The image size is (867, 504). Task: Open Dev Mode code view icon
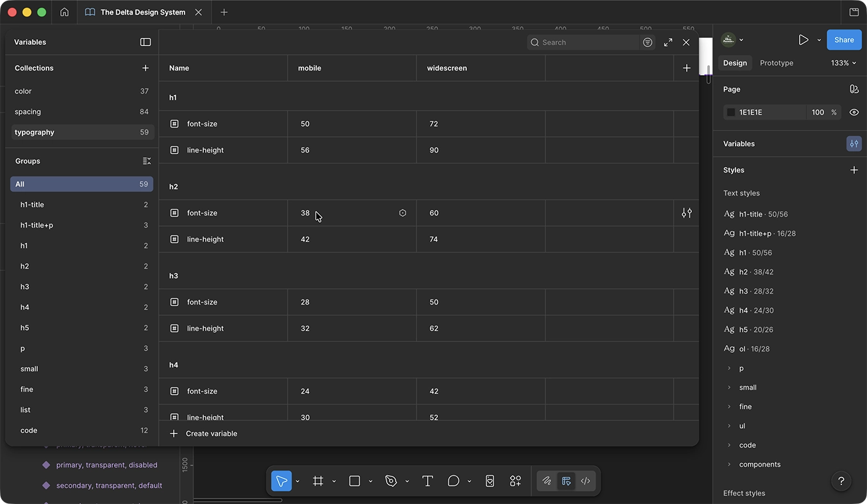[585, 481]
